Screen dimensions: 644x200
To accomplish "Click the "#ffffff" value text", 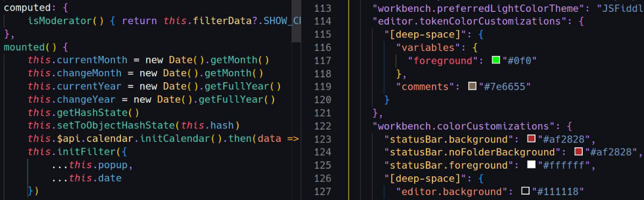I will (x=564, y=166).
